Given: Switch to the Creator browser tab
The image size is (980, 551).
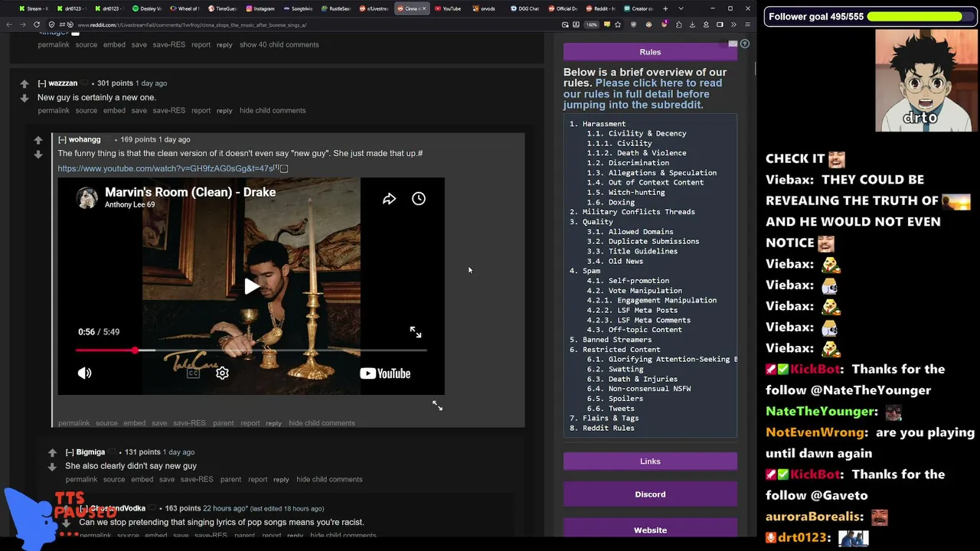Looking at the screenshot, I should pyautogui.click(x=638, y=8).
